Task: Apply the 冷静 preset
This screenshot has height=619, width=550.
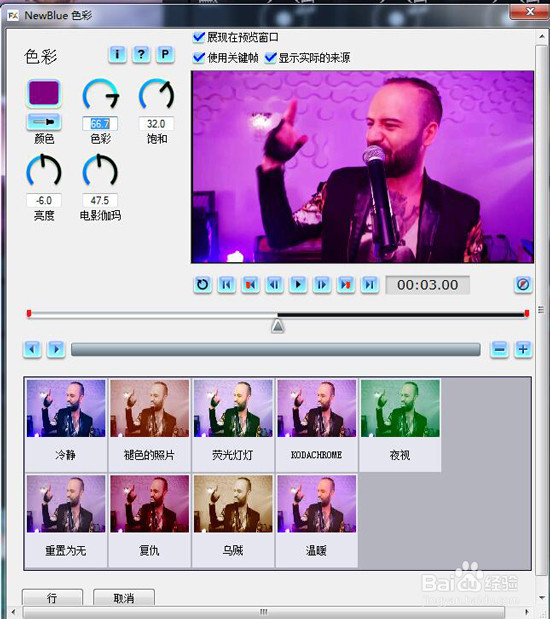Action: (x=66, y=425)
